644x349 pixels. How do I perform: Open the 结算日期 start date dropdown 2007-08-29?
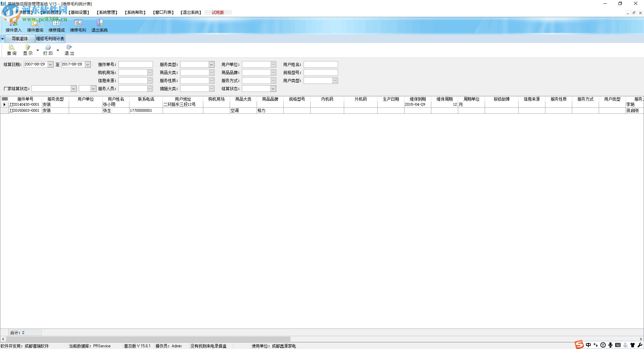[51, 64]
